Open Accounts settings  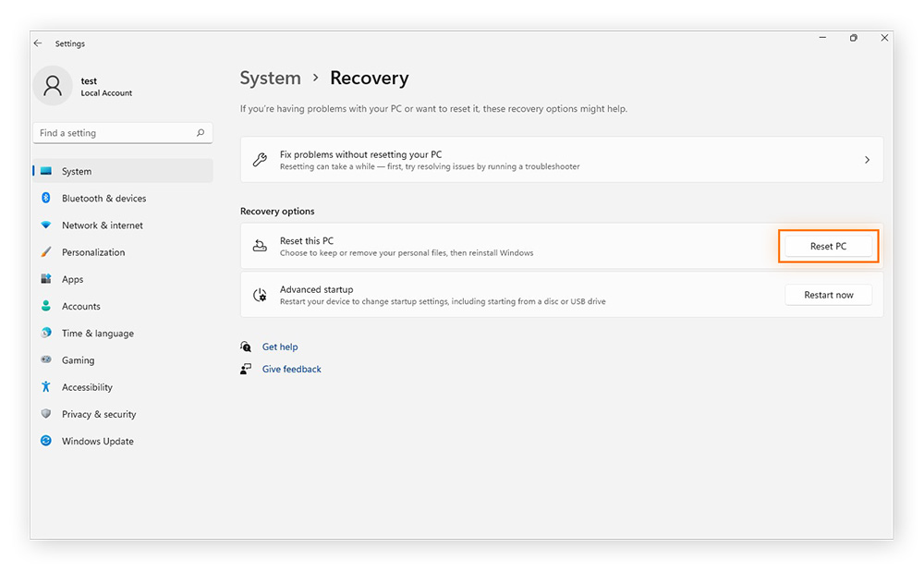click(123, 306)
